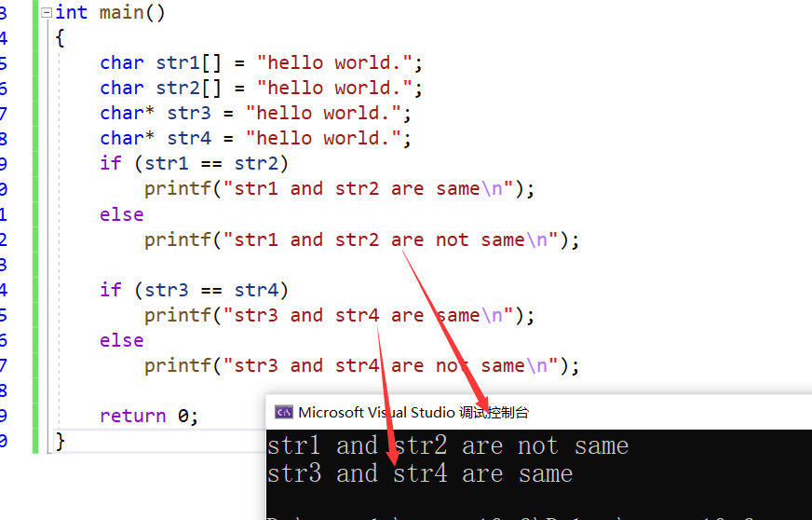Click printf "str3 and str4 are not same"
The height and width of the screenshot is (520, 812).
click(x=361, y=366)
